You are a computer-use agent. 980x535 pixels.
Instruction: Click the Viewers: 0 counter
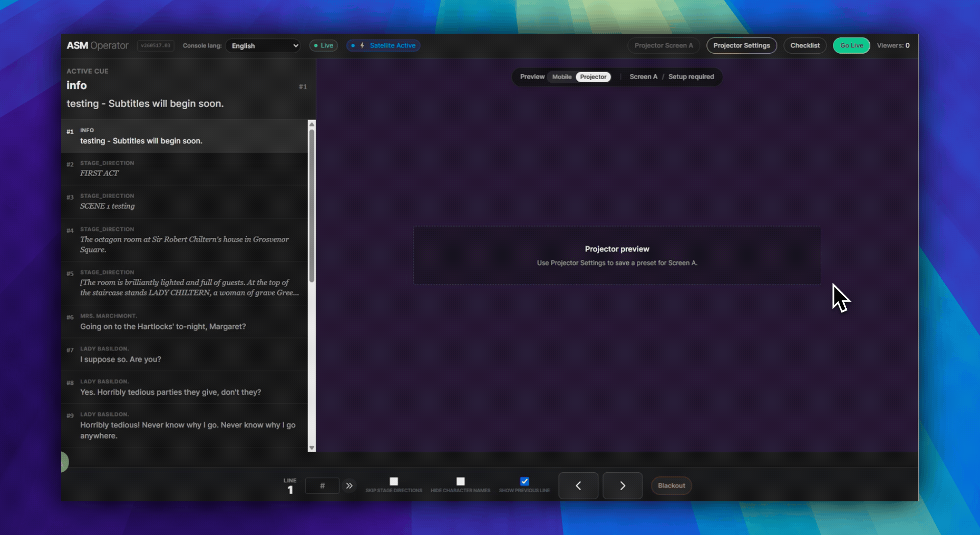pyautogui.click(x=893, y=45)
